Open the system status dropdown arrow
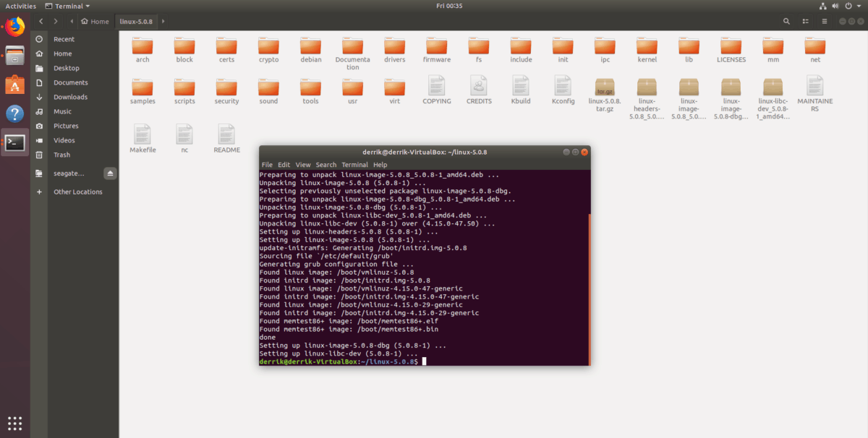 859,6
